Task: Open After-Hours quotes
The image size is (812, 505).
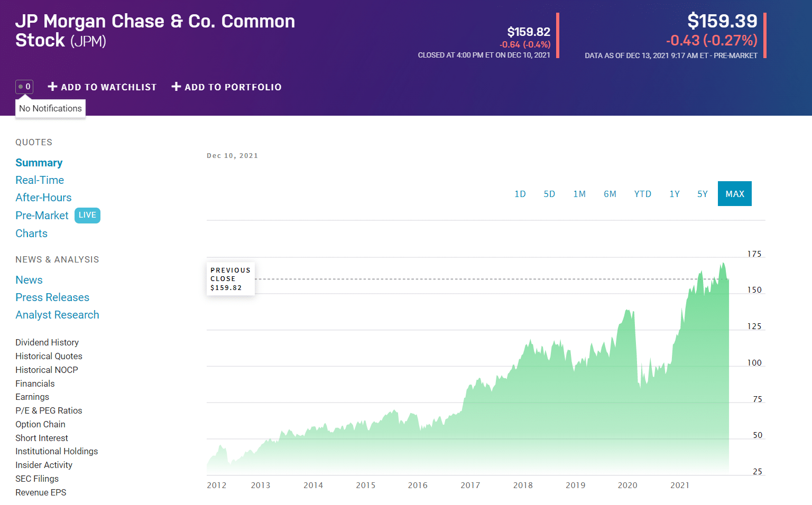Action: 43,198
